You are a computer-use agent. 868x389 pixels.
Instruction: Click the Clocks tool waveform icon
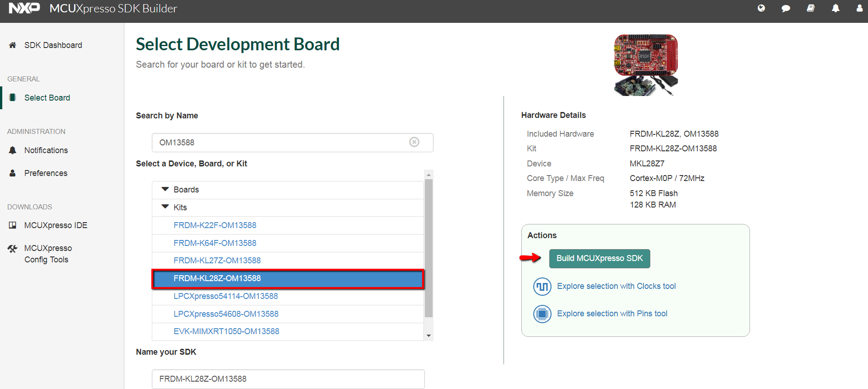pyautogui.click(x=542, y=287)
